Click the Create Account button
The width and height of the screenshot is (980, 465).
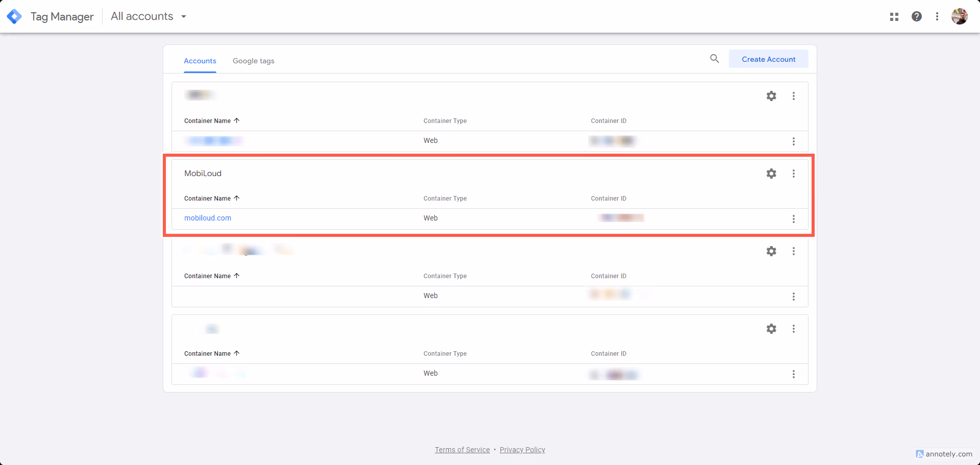tap(769, 59)
